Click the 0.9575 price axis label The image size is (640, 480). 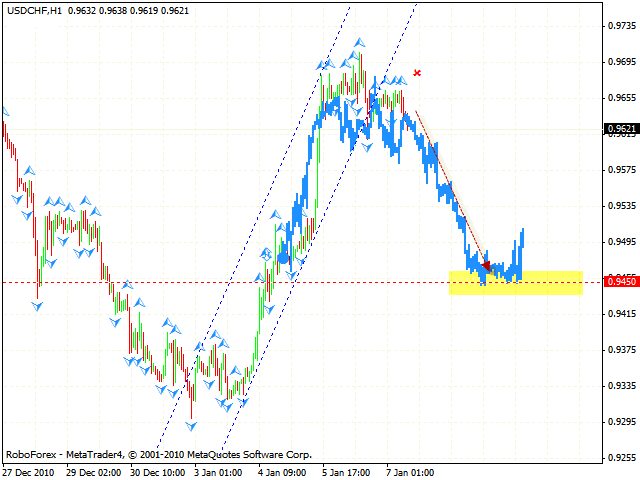tap(622, 169)
